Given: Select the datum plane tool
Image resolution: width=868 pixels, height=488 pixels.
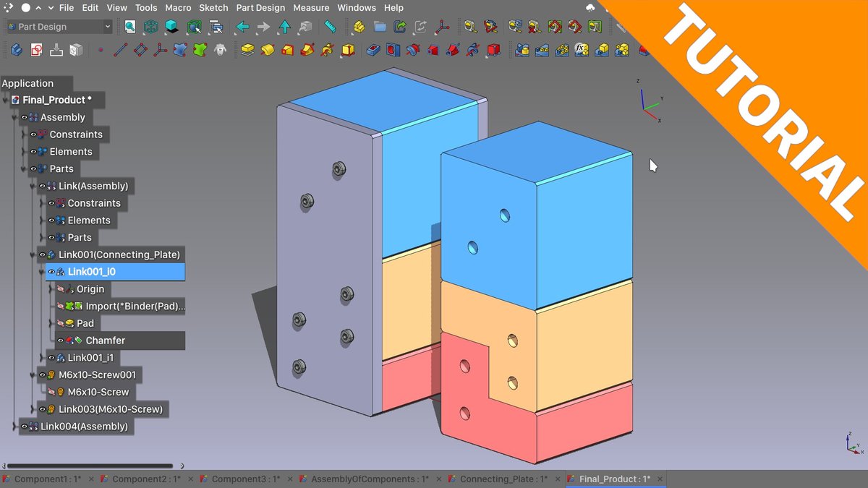Looking at the screenshot, I should pos(141,50).
